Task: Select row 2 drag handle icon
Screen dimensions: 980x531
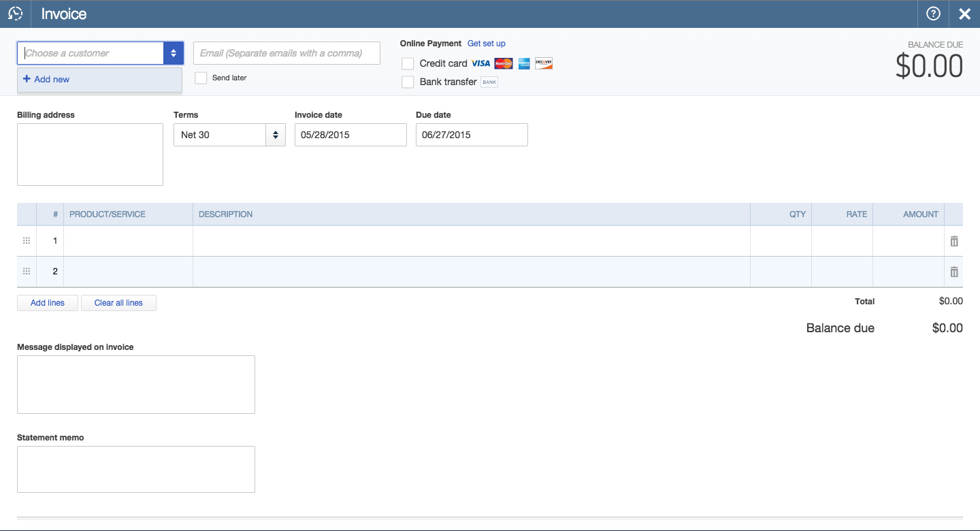Action: (x=27, y=272)
